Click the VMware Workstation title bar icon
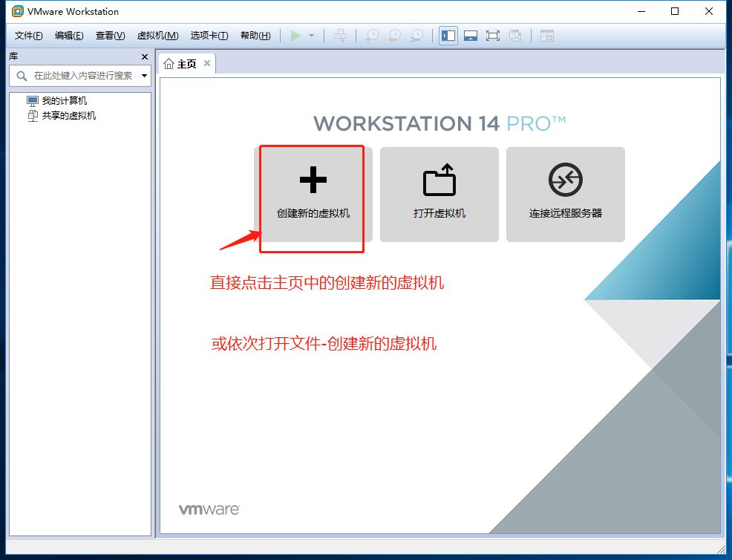The height and width of the screenshot is (560, 732). coord(17,11)
